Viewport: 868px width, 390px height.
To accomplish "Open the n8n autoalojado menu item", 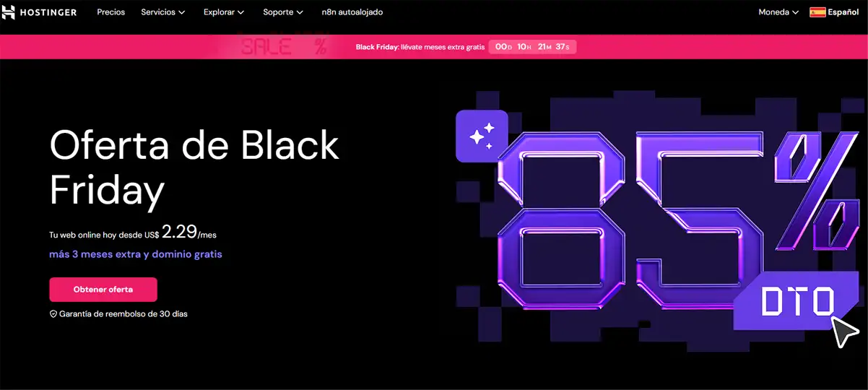I will pos(352,12).
